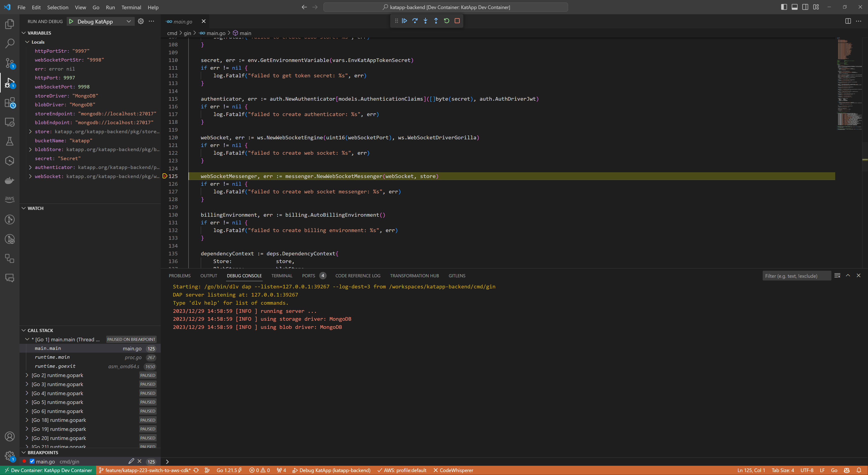The height and width of the screenshot is (475, 868).
Task: Edit condition of main.go breakpoint
Action: coord(131,461)
